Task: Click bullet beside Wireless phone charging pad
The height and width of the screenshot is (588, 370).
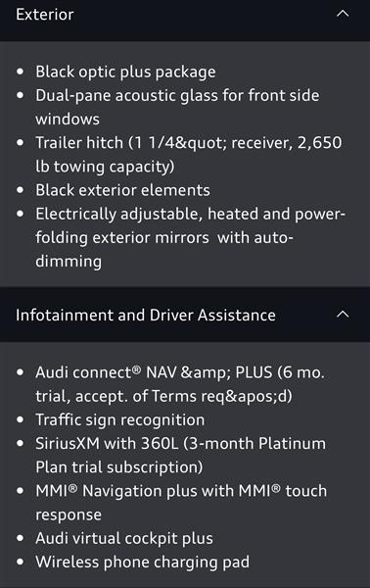Action: click(x=21, y=562)
